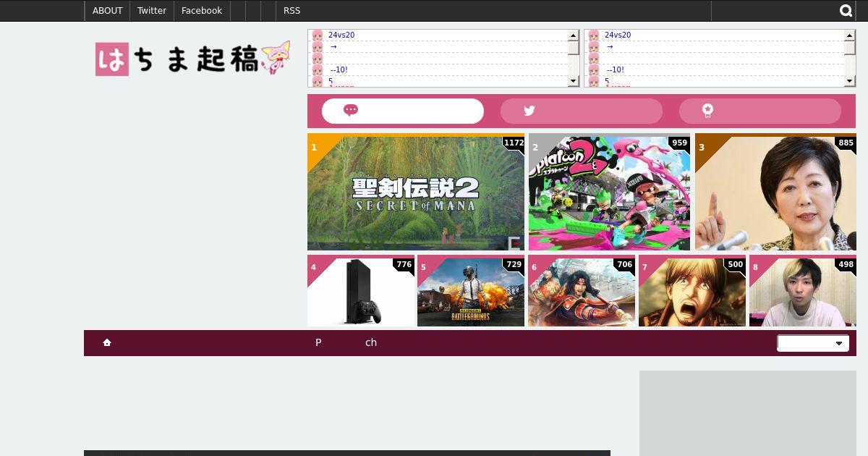Click scroll-down arrow in right ticker panel
This screenshot has width=868, height=456.
[849, 81]
